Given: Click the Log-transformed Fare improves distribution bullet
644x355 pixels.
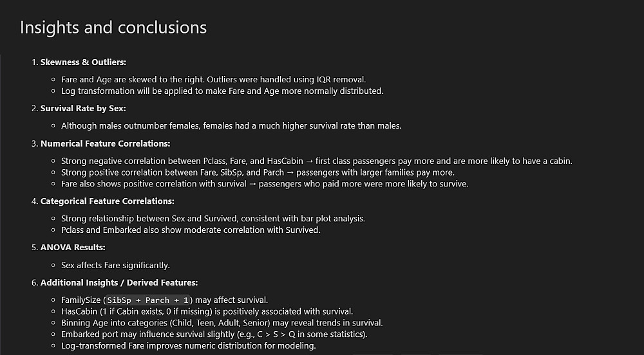Looking at the screenshot, I should (x=188, y=346).
